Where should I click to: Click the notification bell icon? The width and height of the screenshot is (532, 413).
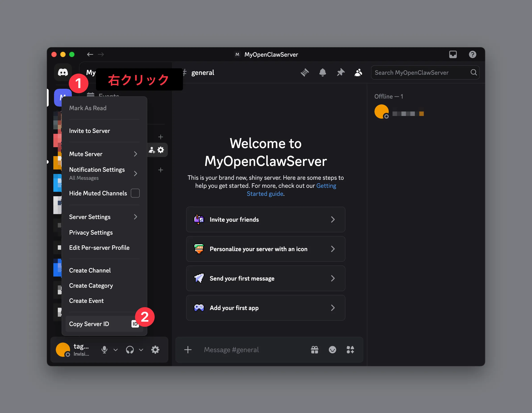coord(322,72)
